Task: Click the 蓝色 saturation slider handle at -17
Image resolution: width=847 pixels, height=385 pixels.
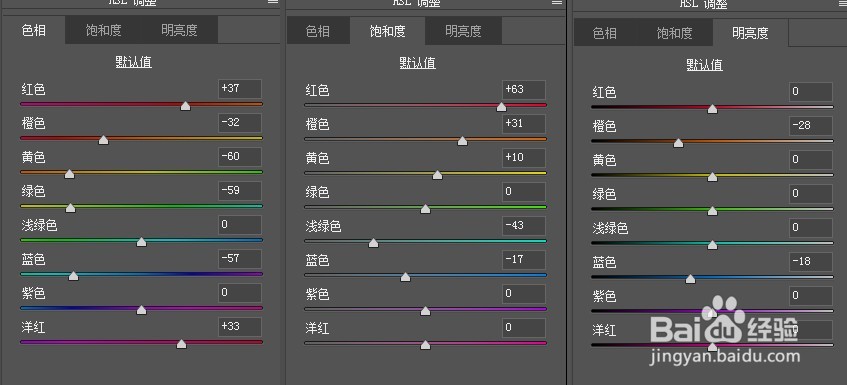Action: pos(405,277)
